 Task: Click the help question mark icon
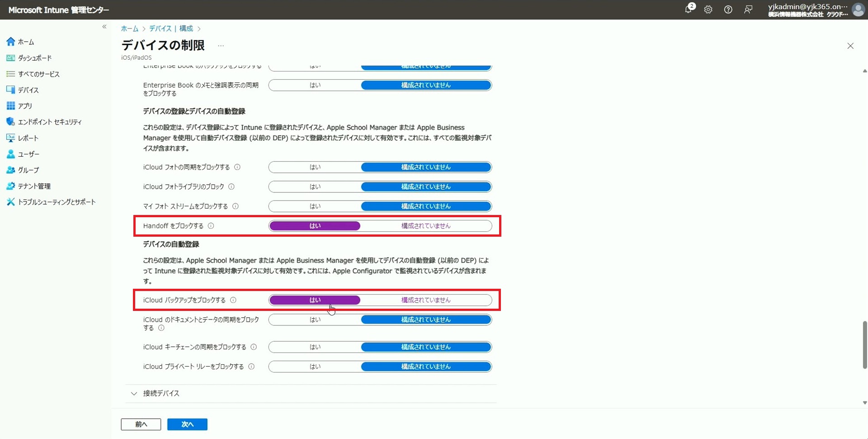[728, 10]
